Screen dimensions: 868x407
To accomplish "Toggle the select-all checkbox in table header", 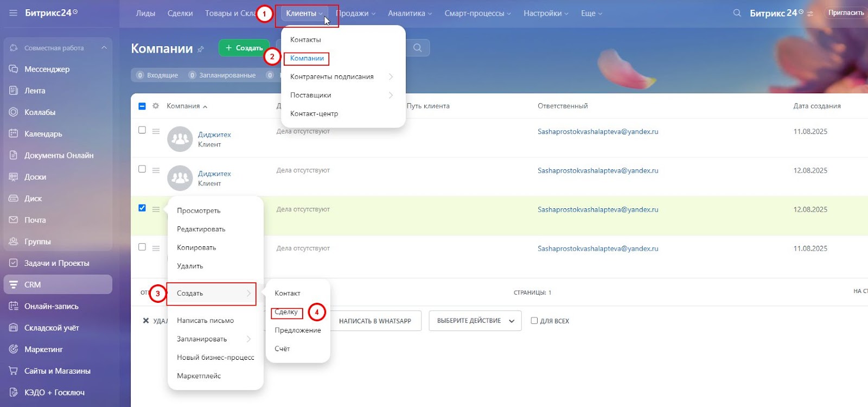I will coord(142,106).
